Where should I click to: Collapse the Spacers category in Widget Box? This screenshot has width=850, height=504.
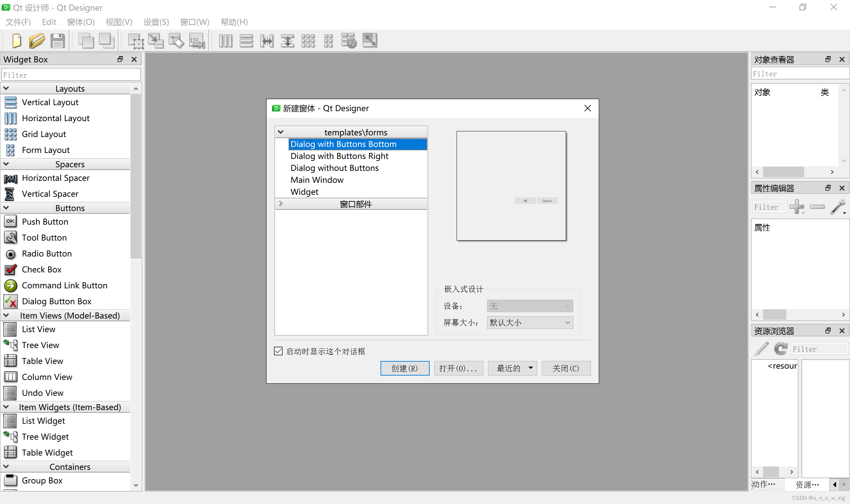tap(6, 164)
